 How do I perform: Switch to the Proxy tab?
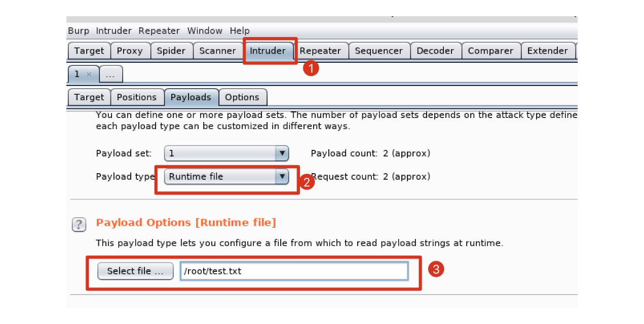130,51
